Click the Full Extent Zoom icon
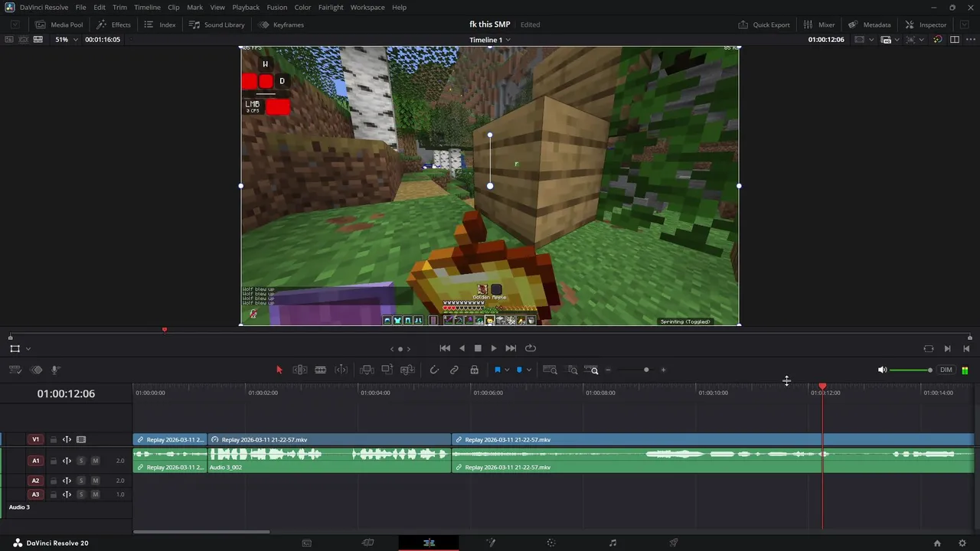Viewport: 980px width, 551px height. (550, 370)
